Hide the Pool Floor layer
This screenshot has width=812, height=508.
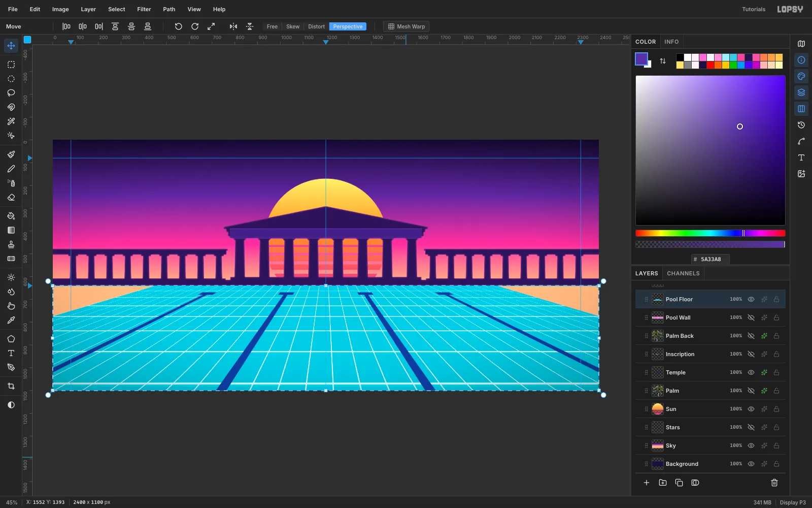[x=751, y=299]
